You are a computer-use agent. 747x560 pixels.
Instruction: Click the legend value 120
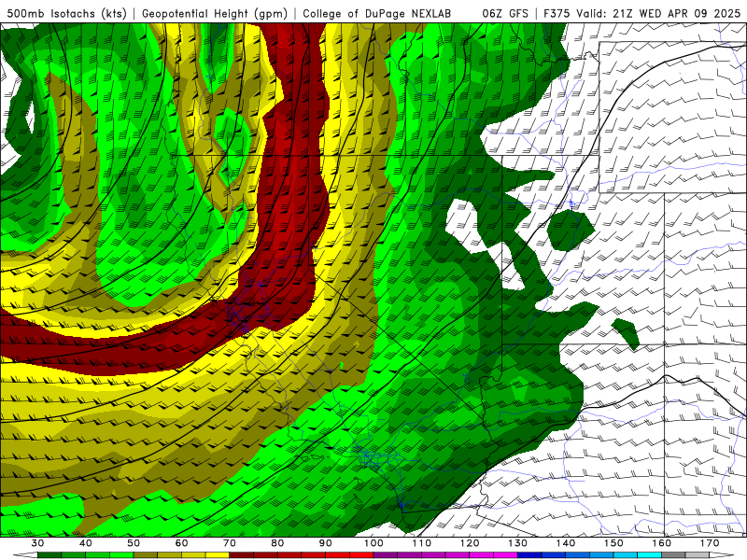pyautogui.click(x=470, y=543)
